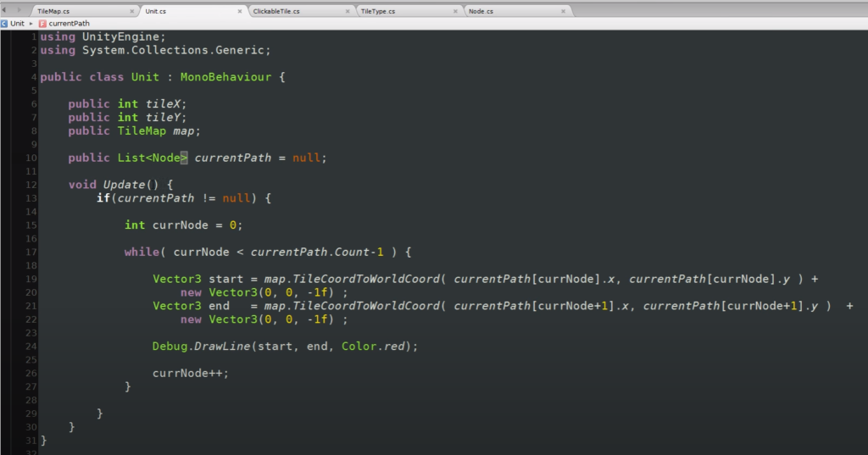This screenshot has height=455, width=868.
Task: Click the 'Update()' method name
Action: click(x=131, y=185)
